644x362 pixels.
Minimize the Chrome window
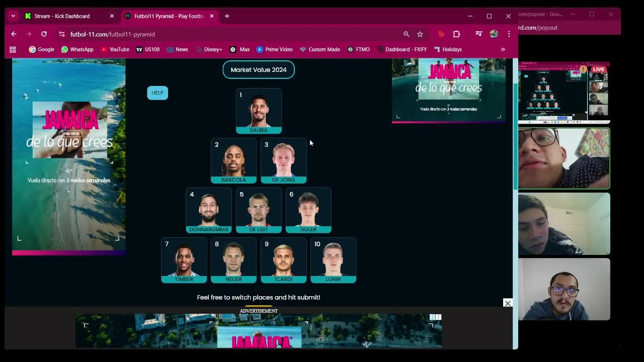(x=470, y=16)
